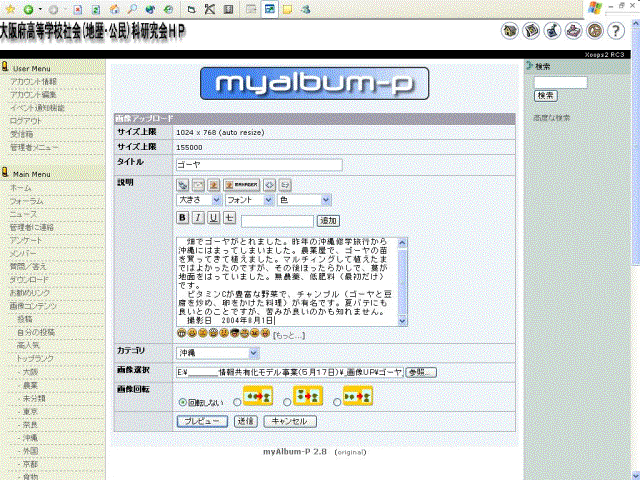Apply bold with the B button
Viewport: 640px width, 480px height.
coord(182,218)
